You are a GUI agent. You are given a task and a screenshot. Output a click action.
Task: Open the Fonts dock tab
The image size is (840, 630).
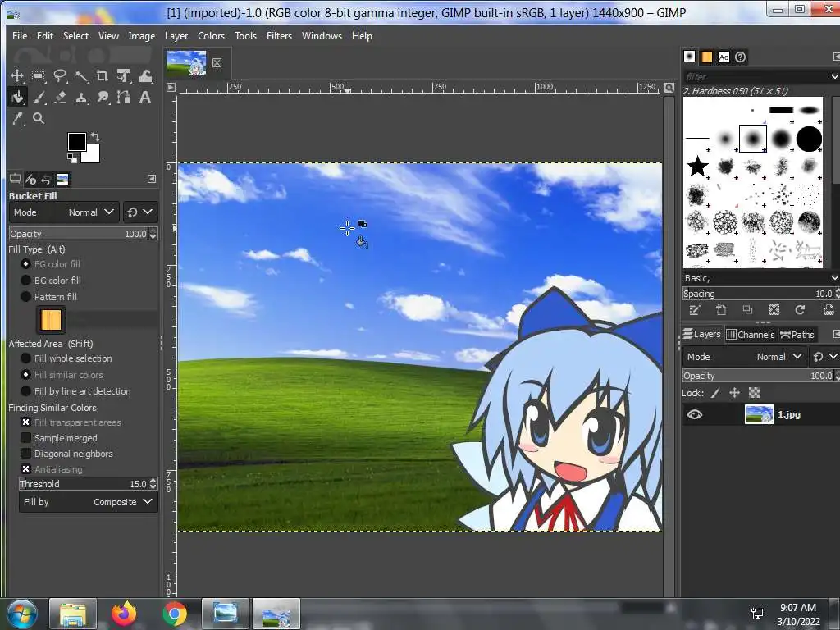[724, 57]
